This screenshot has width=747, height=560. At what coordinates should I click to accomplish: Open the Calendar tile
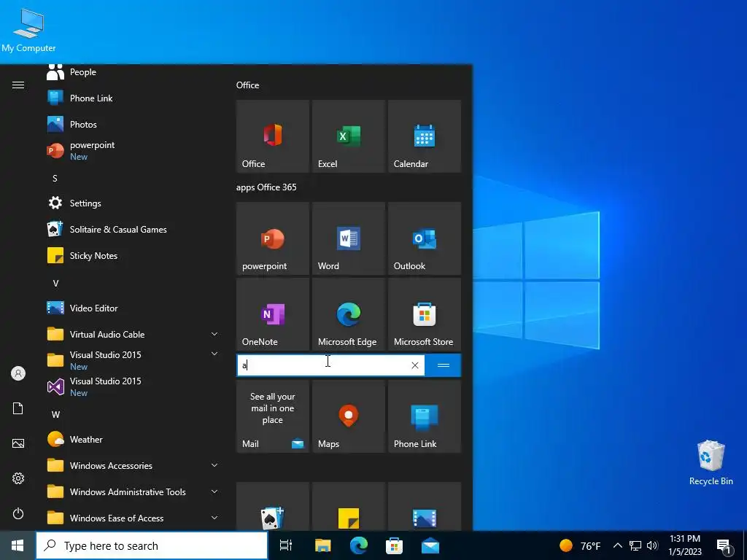[x=425, y=136]
